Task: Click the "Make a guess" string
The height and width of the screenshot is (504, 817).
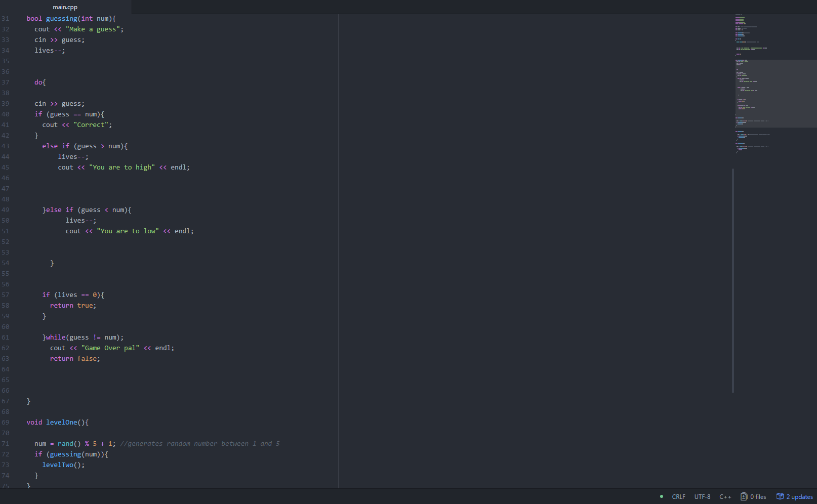Action: 93,29
